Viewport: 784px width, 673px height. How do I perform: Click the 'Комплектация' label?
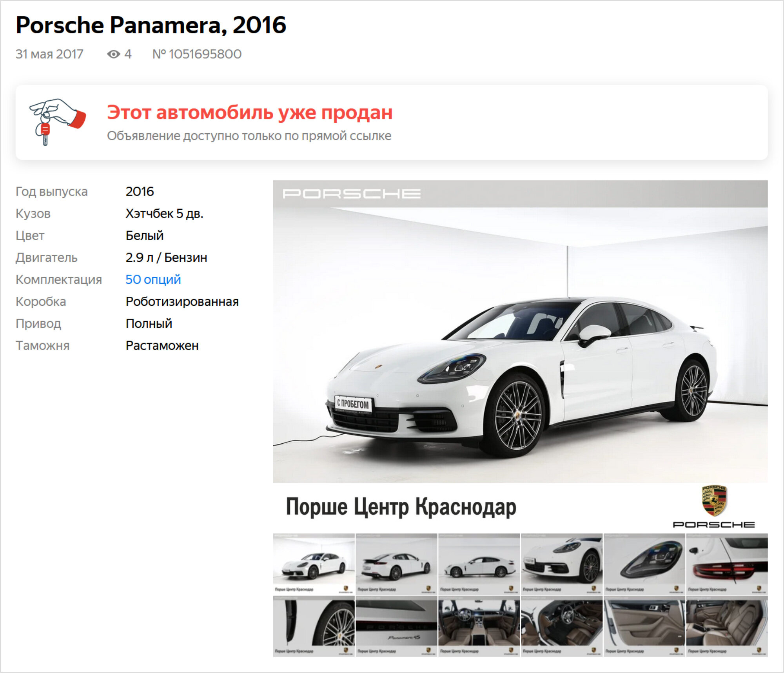click(x=59, y=279)
